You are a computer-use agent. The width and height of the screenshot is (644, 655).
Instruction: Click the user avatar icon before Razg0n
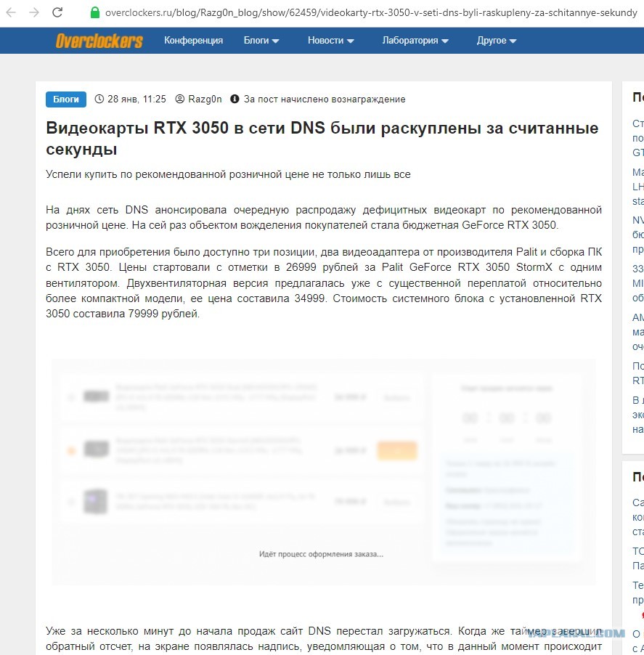179,99
